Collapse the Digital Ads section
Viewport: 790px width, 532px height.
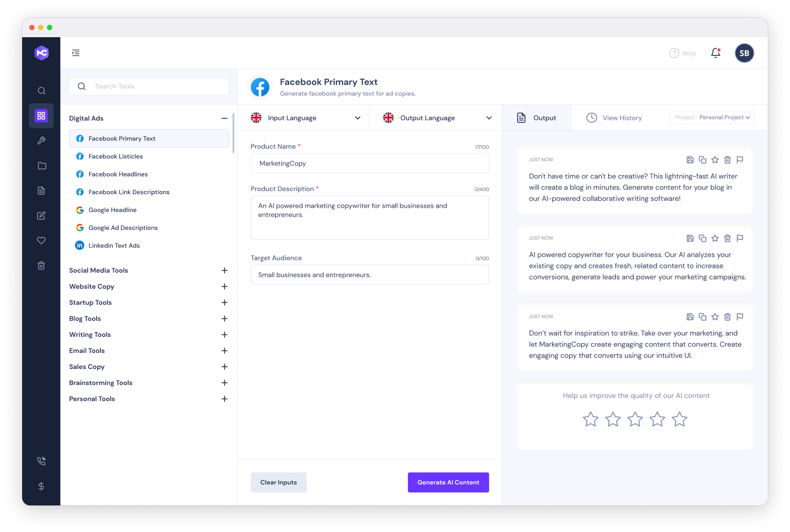(x=225, y=118)
